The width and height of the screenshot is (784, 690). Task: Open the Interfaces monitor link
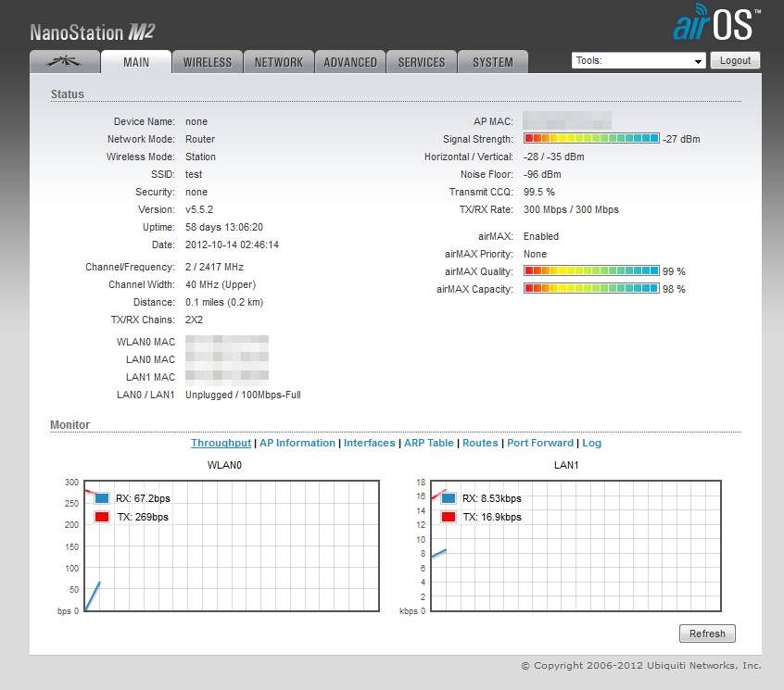369,443
